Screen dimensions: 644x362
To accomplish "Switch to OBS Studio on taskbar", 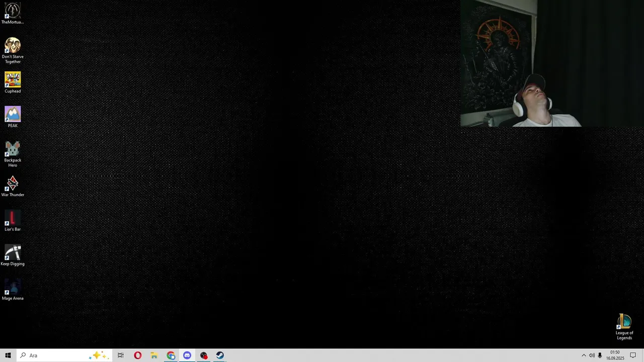I will coord(204,355).
